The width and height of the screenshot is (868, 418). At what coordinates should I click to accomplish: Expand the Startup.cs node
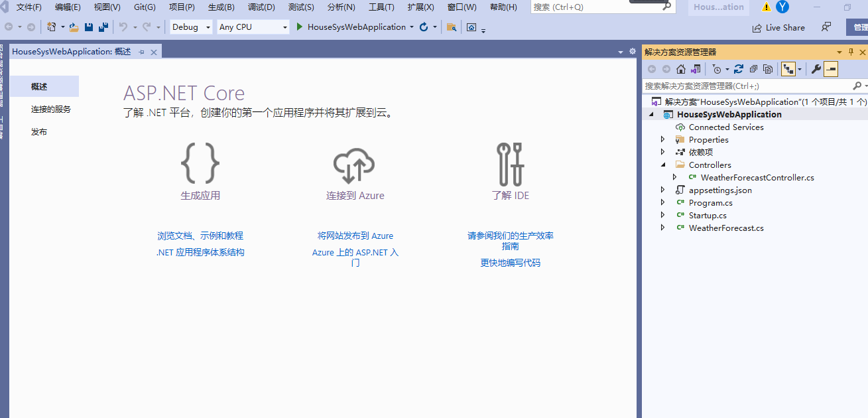[662, 215]
